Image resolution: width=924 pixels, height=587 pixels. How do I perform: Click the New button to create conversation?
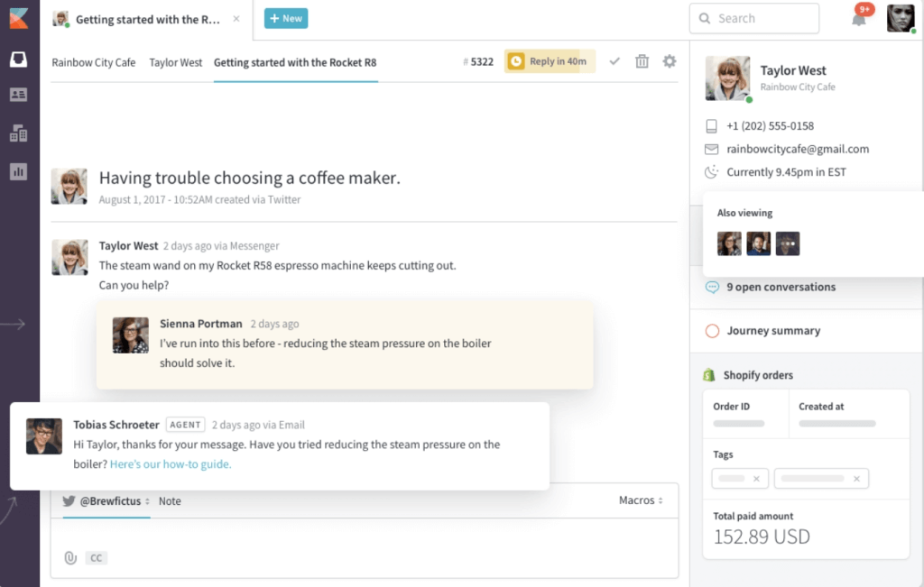[286, 17]
